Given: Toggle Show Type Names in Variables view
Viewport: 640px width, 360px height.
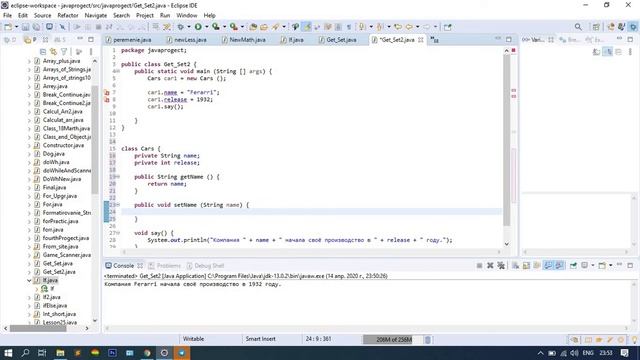Looking at the screenshot, I should pyautogui.click(x=596, y=52).
